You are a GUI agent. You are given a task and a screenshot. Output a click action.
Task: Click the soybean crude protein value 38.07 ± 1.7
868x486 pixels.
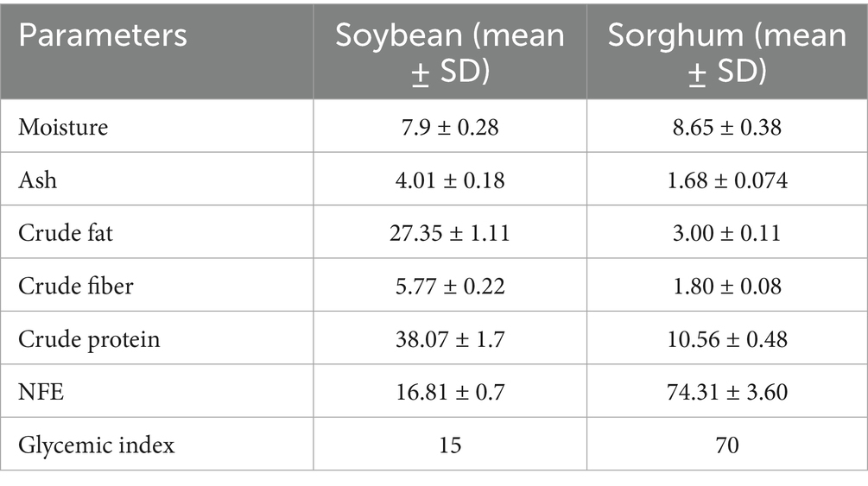click(x=449, y=338)
